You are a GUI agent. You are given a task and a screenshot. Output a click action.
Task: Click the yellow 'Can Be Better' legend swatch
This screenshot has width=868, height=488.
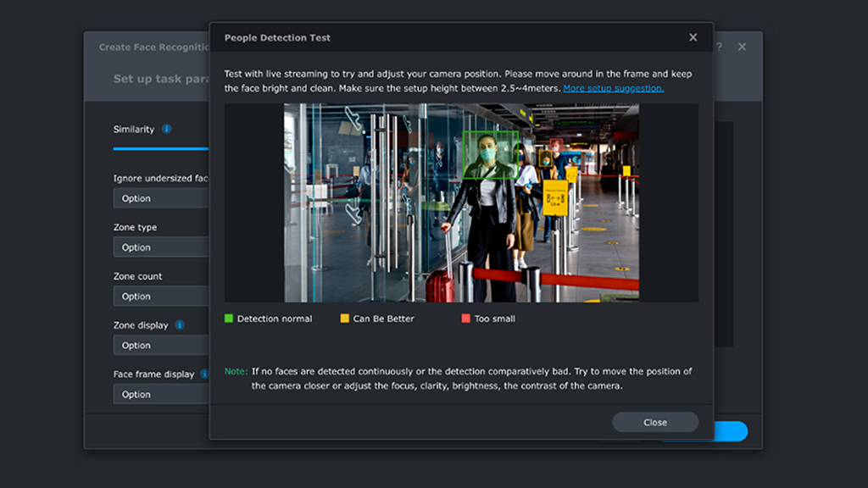345,319
